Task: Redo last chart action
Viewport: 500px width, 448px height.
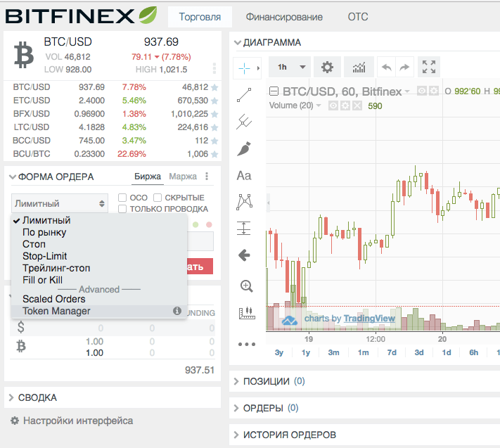Action: click(x=404, y=68)
